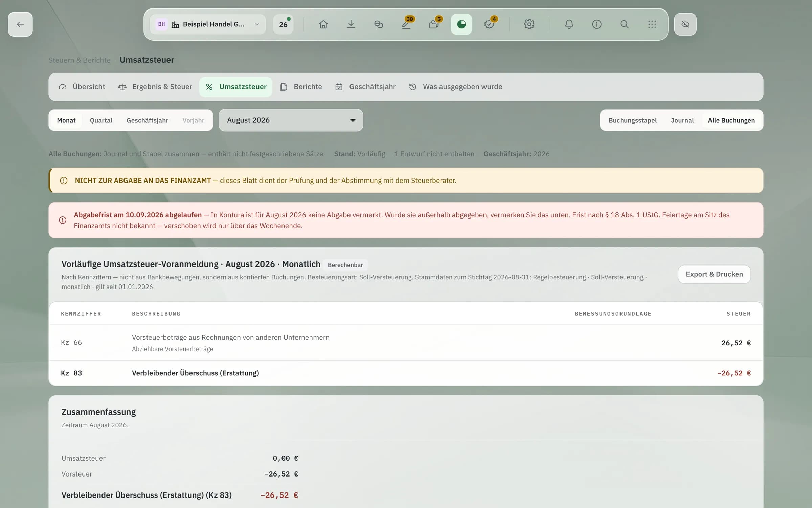Open the apps grid menu
812x508 pixels.
[x=652, y=24]
